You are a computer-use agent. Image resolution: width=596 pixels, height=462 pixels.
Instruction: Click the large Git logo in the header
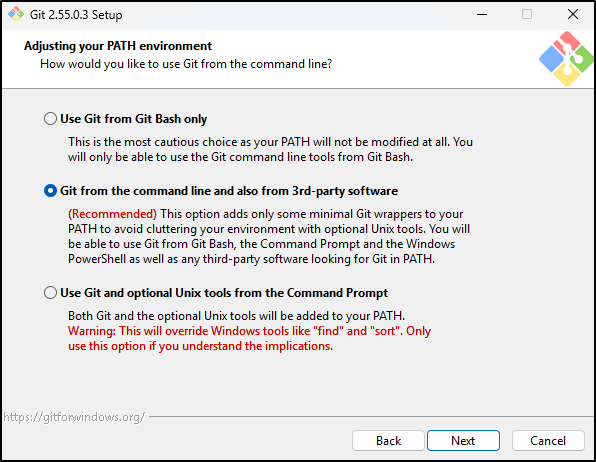[x=566, y=59]
